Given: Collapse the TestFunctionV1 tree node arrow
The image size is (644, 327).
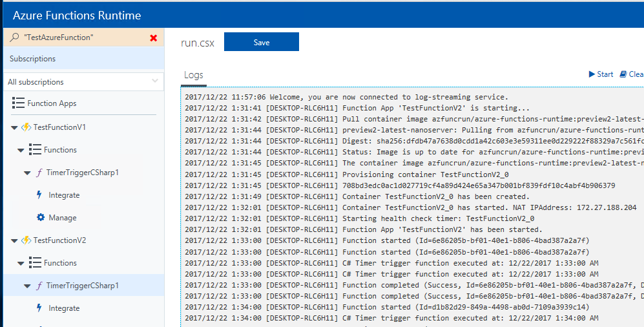Looking at the screenshot, I should 14,128.
